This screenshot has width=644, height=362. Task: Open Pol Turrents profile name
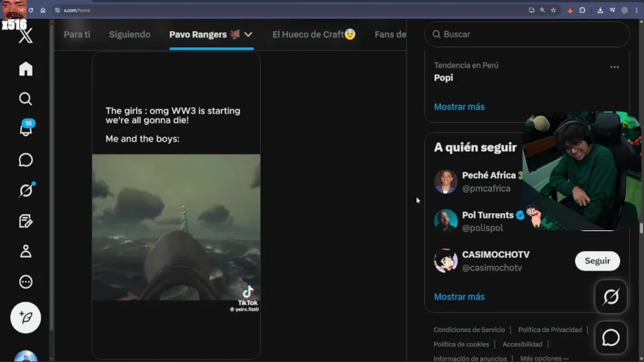(x=488, y=215)
